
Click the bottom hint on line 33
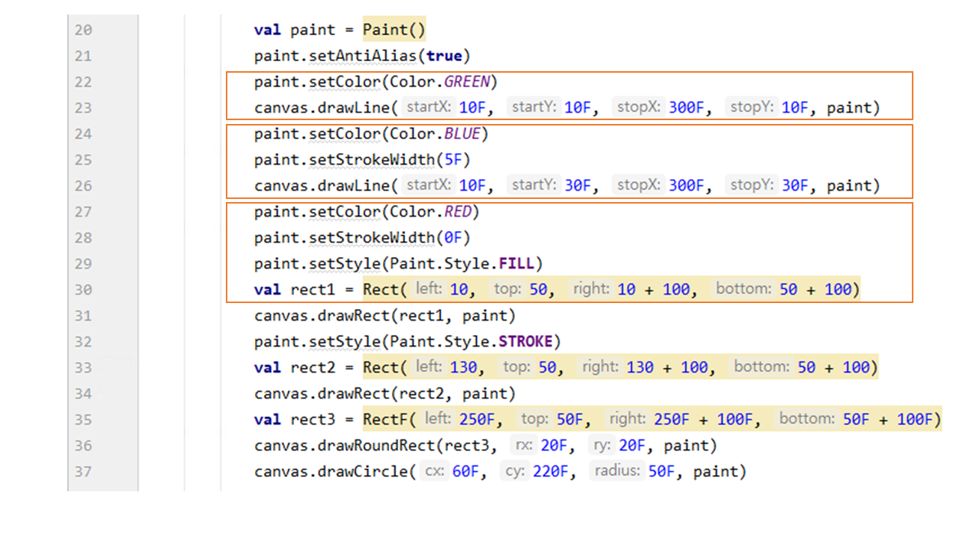(x=761, y=367)
